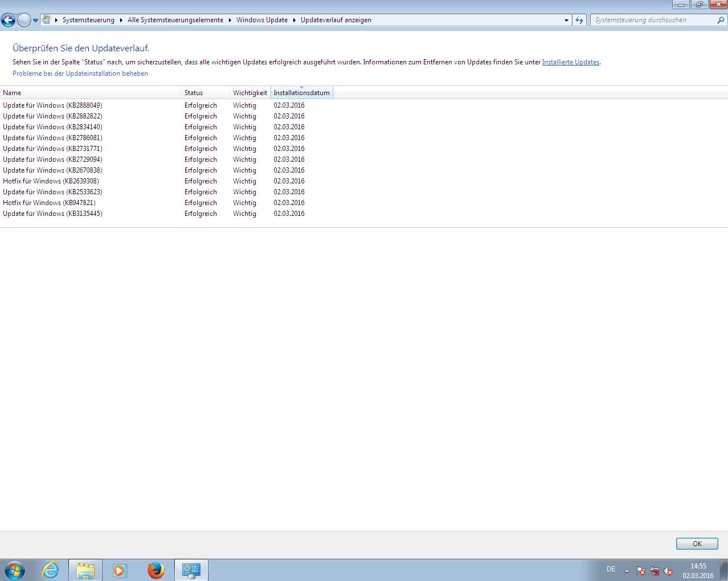Show hidden tray icons arrow
Screen dimensions: 728x581
[x=627, y=571]
